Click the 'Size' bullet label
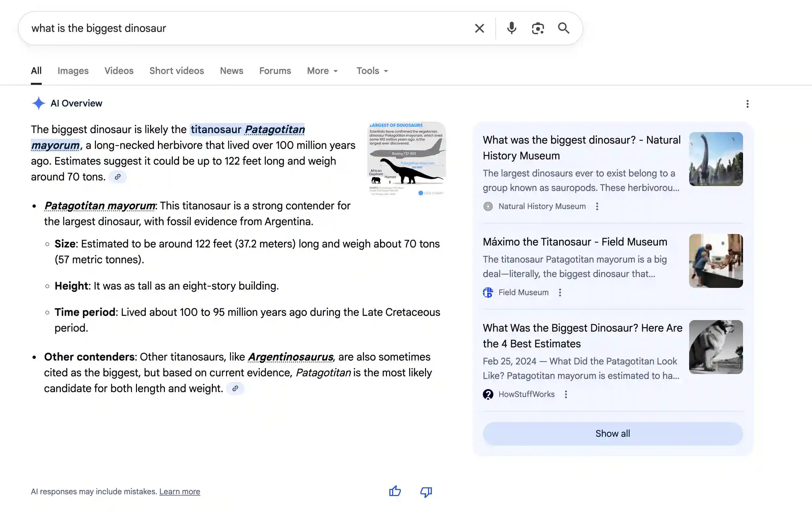The image size is (812, 514). (65, 244)
